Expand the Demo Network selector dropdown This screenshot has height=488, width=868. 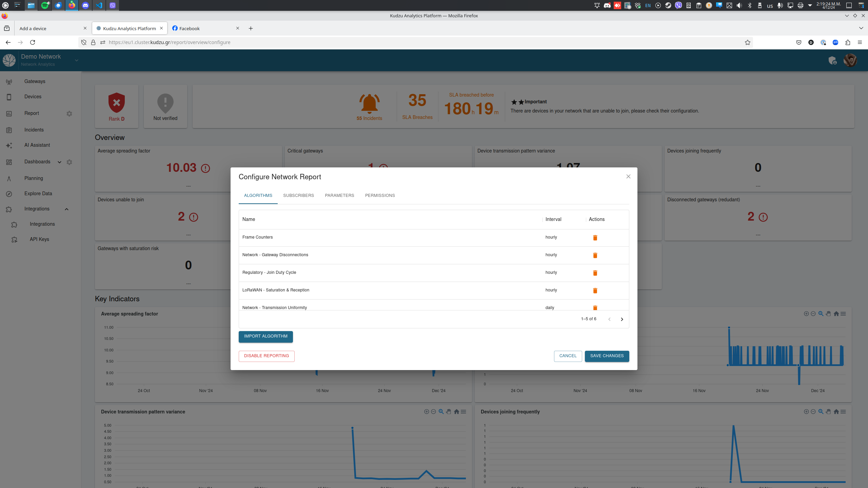(77, 60)
